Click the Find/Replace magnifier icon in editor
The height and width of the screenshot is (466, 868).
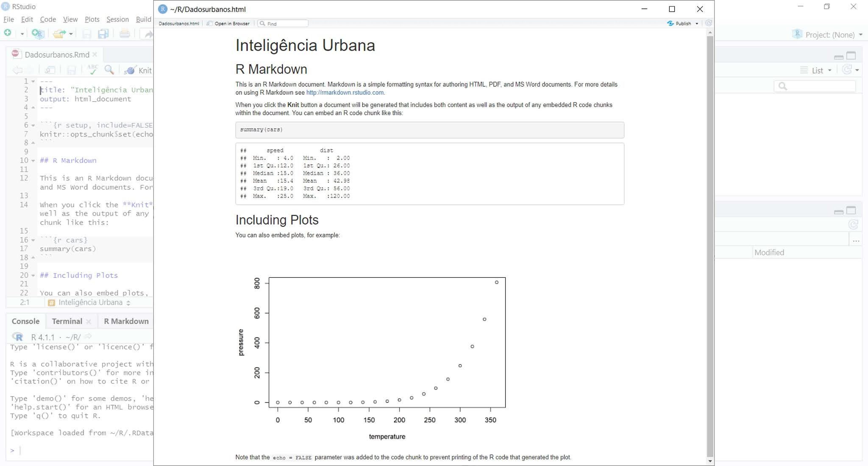pyautogui.click(x=109, y=70)
